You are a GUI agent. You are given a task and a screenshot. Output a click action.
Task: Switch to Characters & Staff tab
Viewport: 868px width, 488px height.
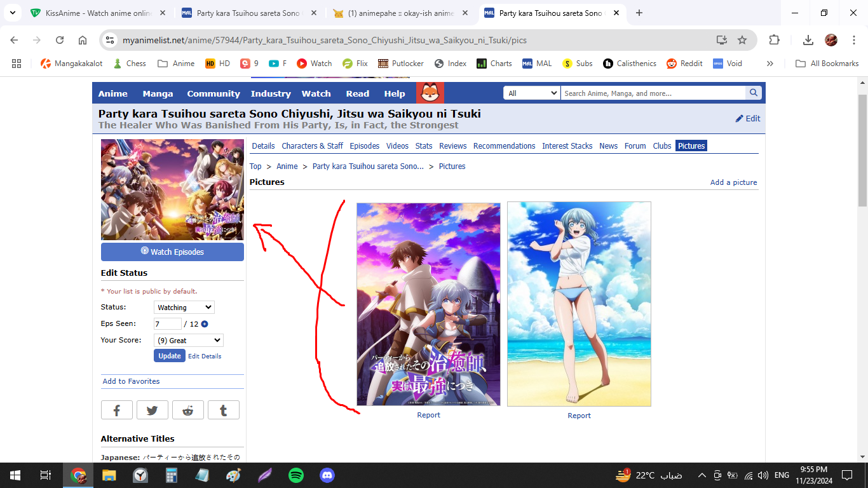[x=313, y=146]
